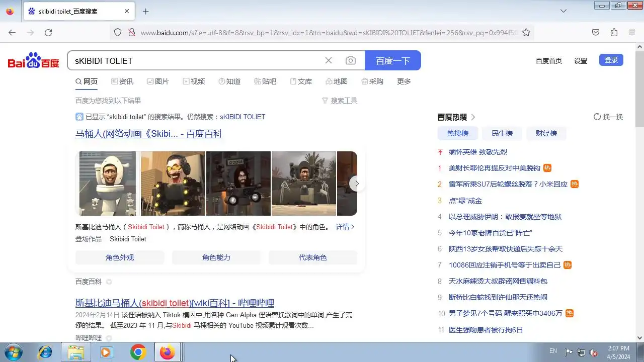
Task: Click 代表角色 button
Action: [x=313, y=257]
